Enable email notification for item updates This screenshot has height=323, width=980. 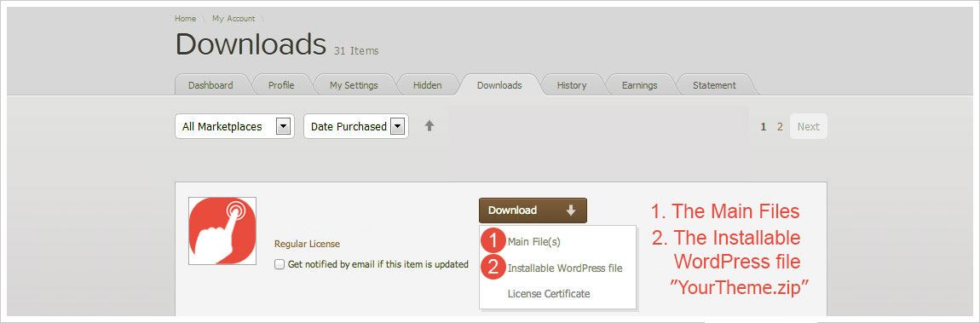(x=280, y=264)
